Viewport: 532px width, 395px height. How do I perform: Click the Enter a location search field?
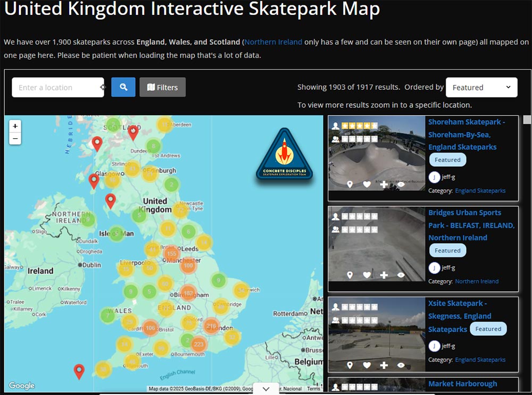click(x=57, y=87)
